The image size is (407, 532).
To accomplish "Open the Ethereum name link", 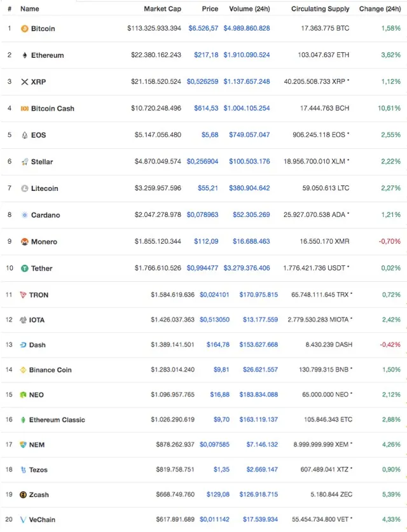I will point(48,55).
